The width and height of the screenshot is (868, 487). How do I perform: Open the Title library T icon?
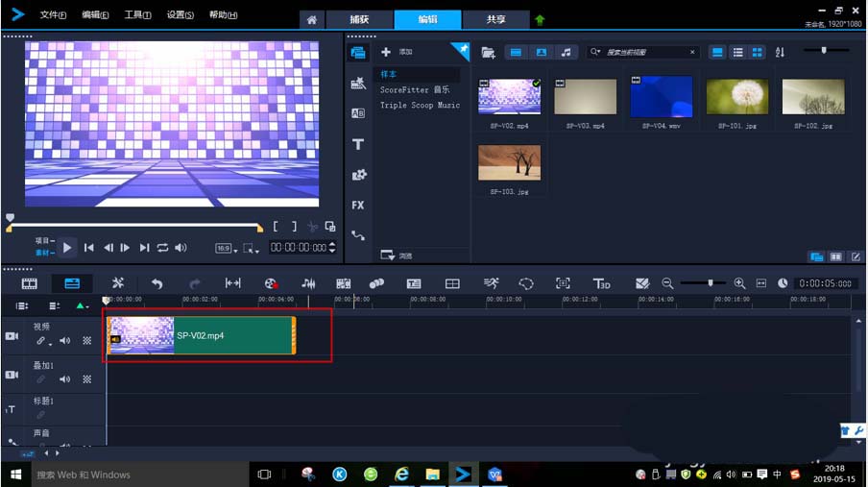click(x=357, y=144)
